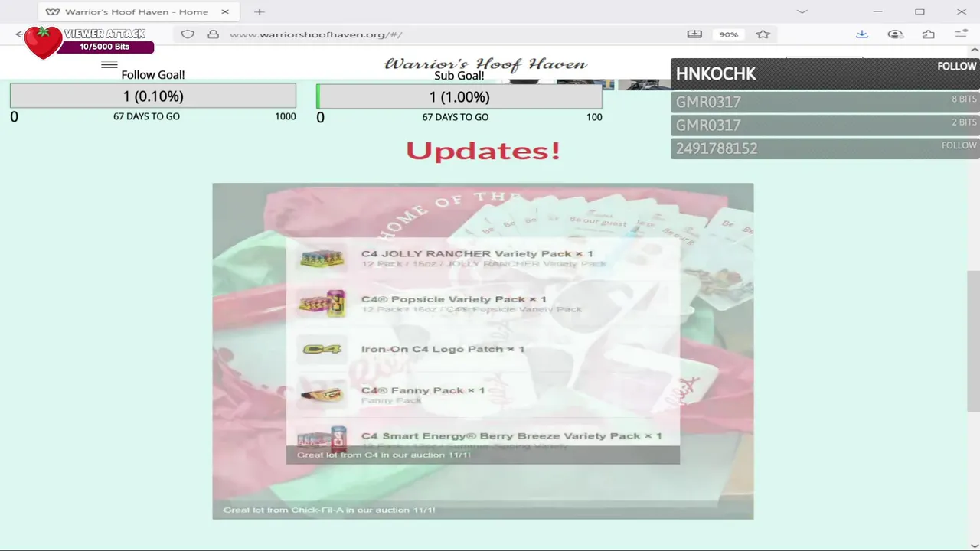Maximize the Firefox window

tap(920, 11)
